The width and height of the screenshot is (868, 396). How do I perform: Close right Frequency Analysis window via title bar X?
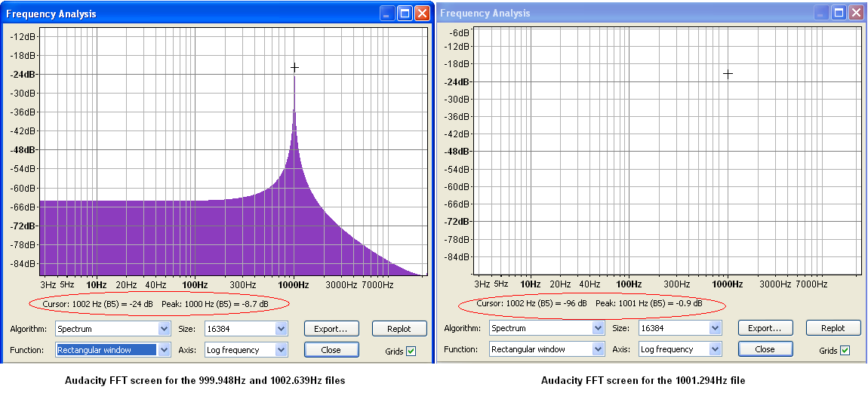click(x=857, y=13)
